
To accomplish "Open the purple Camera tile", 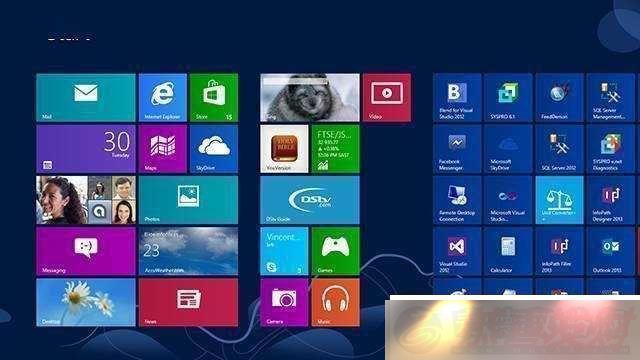I will (x=284, y=302).
